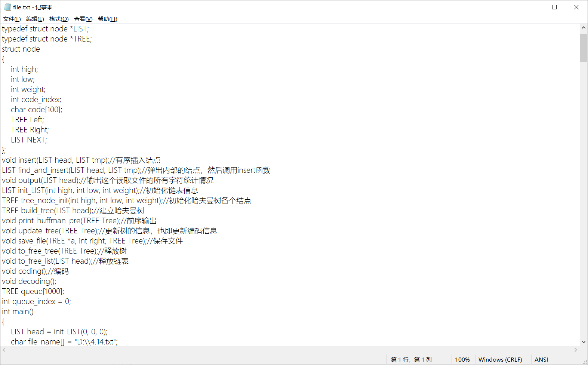Click the 'TREE Right;' line
This screenshot has width=588, height=365.
click(30, 130)
